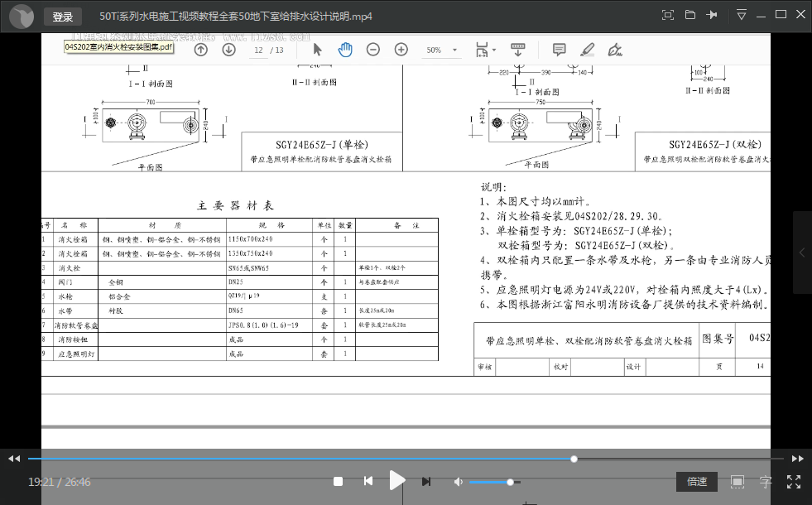
Task: Select the hand pan tool
Action: (345, 50)
